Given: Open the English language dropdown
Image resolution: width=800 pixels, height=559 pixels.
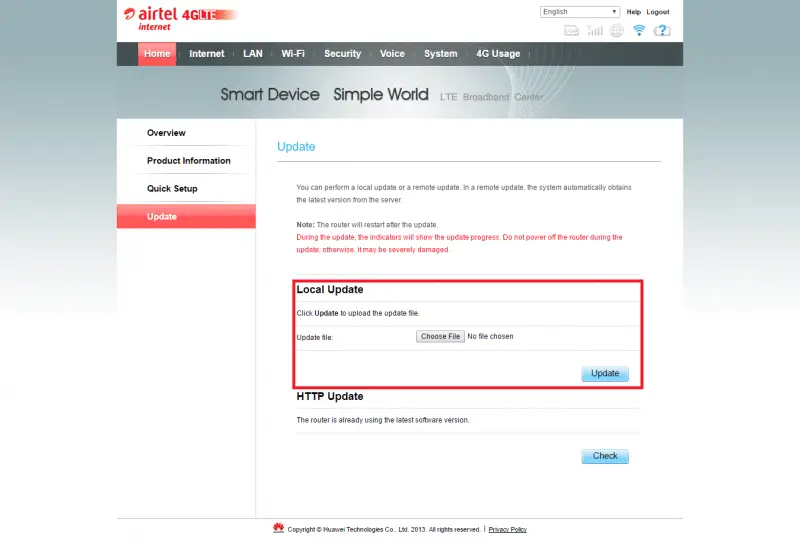Looking at the screenshot, I should point(580,12).
